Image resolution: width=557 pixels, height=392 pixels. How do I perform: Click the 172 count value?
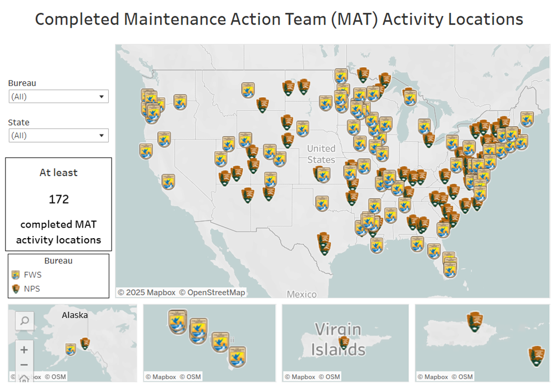59,199
